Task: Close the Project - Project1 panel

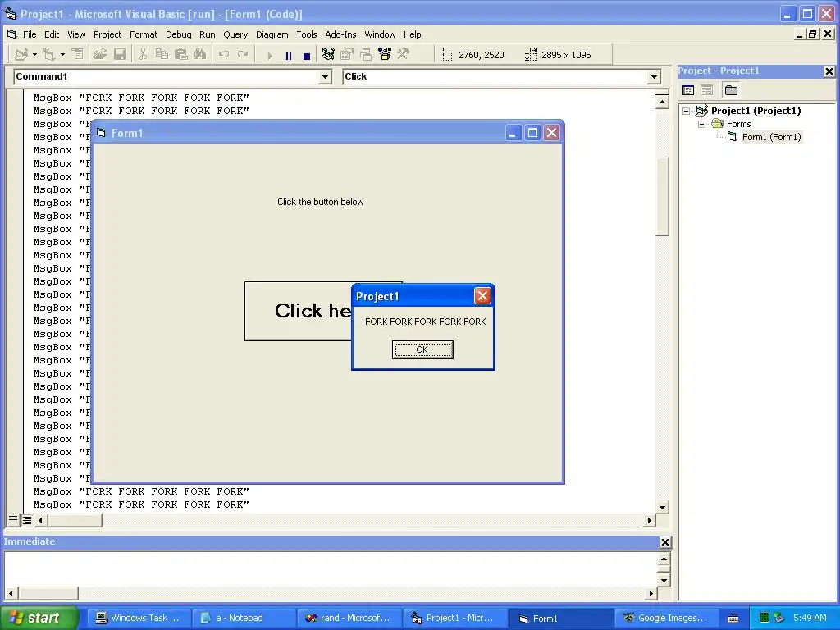Action: coord(829,71)
